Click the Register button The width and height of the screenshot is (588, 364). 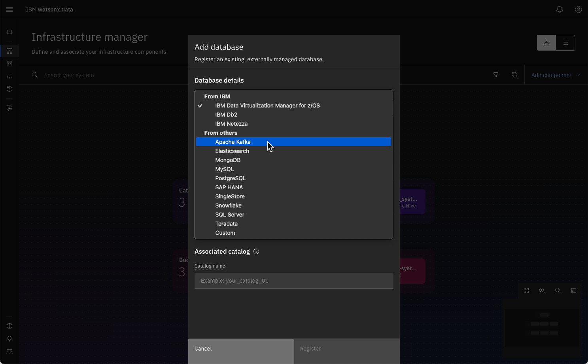pos(347,351)
